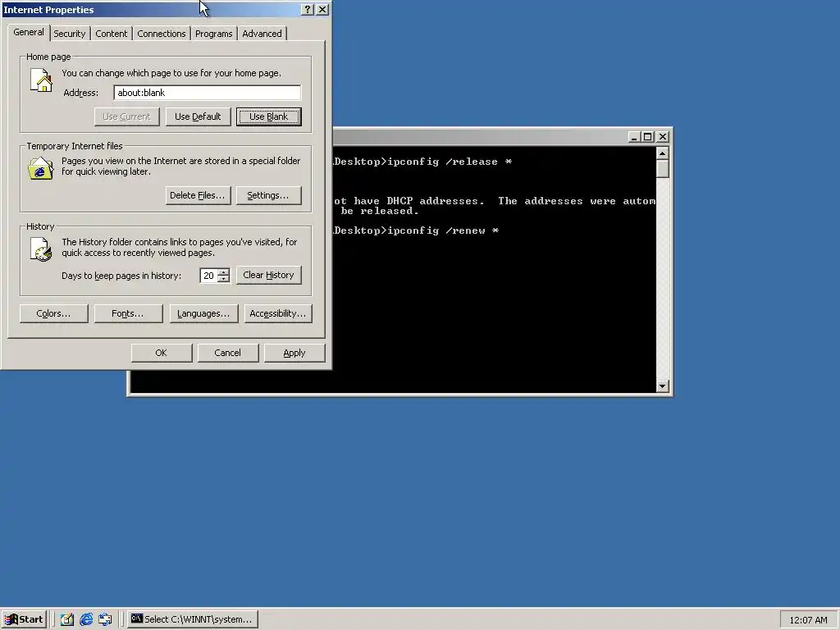Screen dimensions: 840x630
Task: Click the Help question mark button
Action: tap(307, 10)
